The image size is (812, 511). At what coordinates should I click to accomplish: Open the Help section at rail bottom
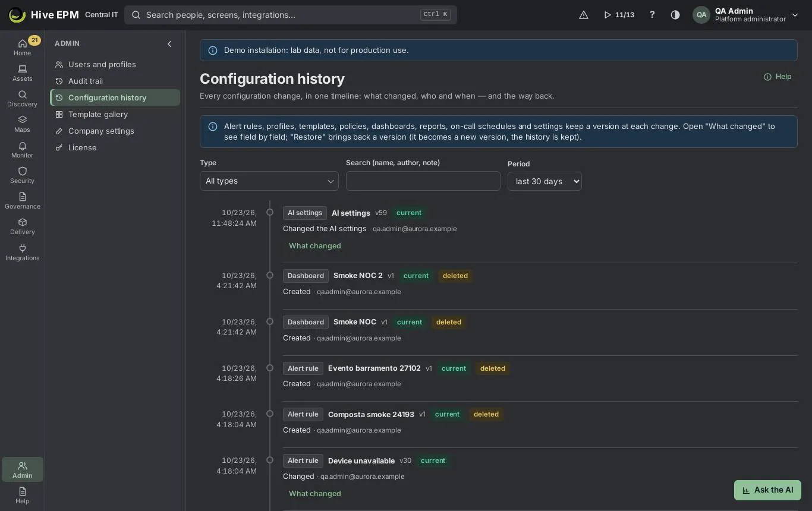(x=22, y=495)
